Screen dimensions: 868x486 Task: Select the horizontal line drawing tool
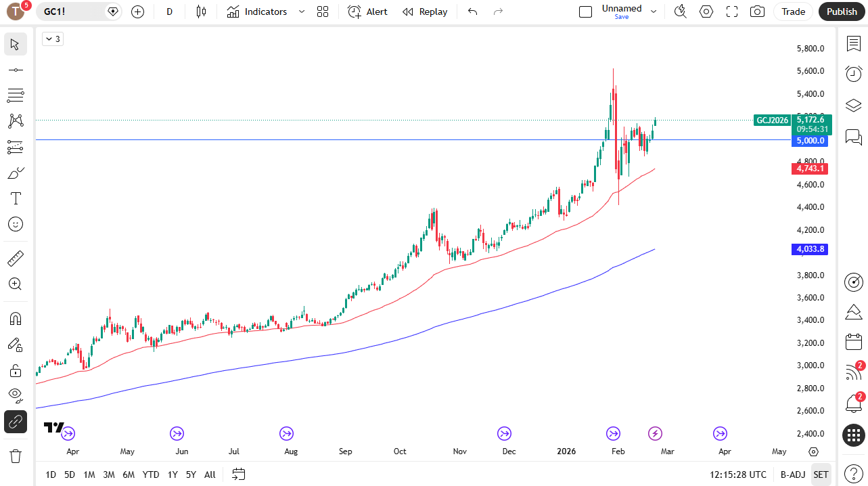click(x=15, y=70)
